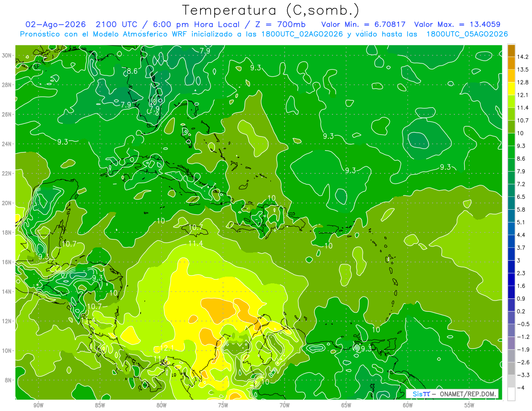The height and width of the screenshot is (411, 532).
Task: Click legend swatch between 8.6 and 9.3
Action: (x=511, y=152)
